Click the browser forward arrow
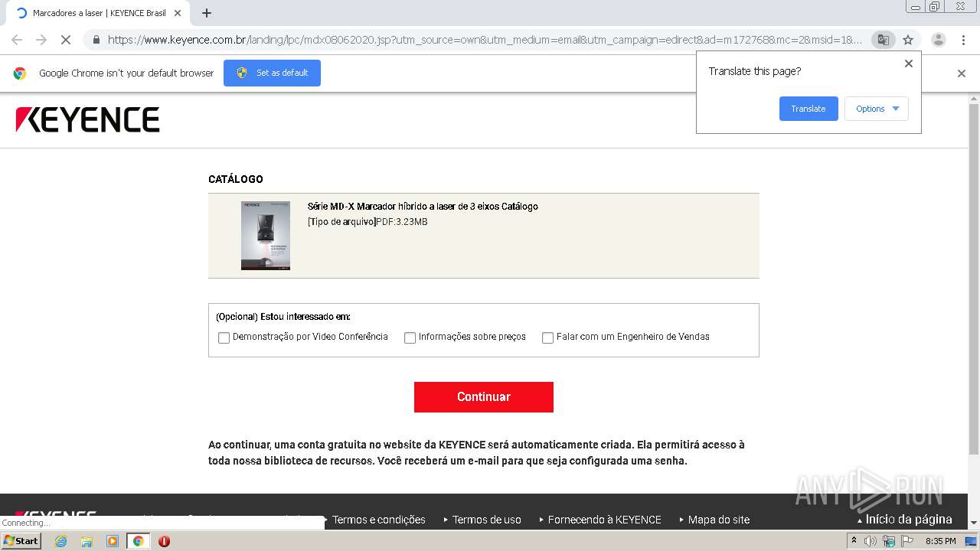The height and width of the screenshot is (551, 980). click(x=41, y=40)
